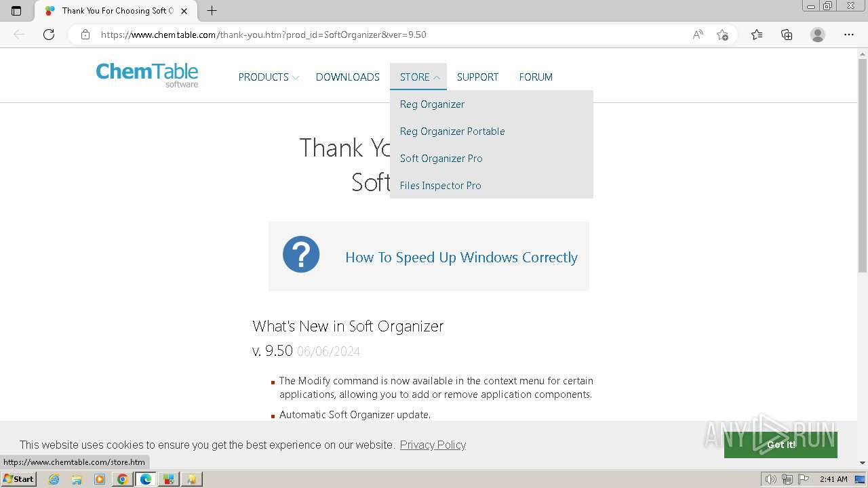Screen dimensions: 868x488
Task: Click the What's New in Soft Organizer heading
Action: tap(348, 326)
